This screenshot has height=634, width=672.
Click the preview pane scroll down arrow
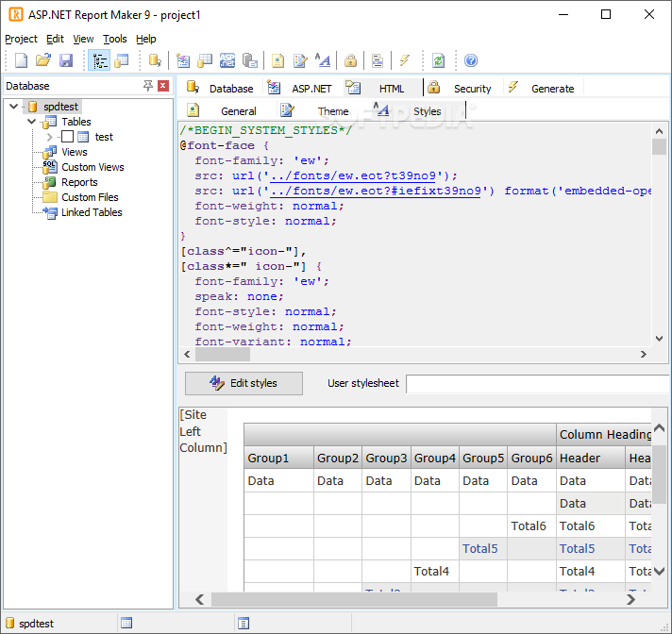659,571
